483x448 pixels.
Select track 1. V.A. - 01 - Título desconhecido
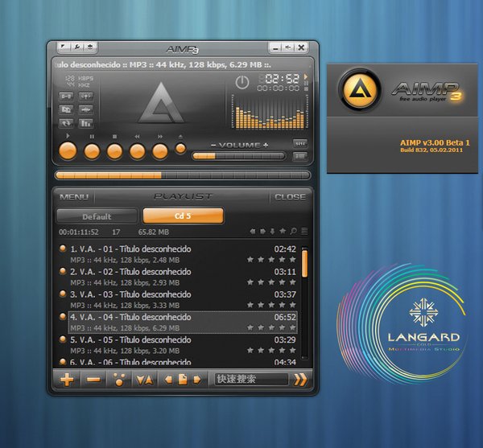tap(183, 254)
